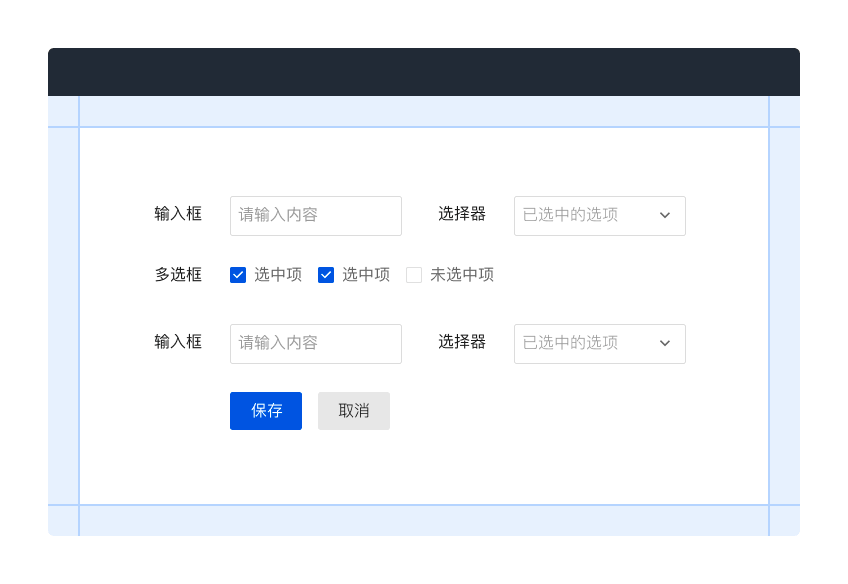The width and height of the screenshot is (848, 584).
Task: Click the gray 取消 button
Action: [x=354, y=411]
